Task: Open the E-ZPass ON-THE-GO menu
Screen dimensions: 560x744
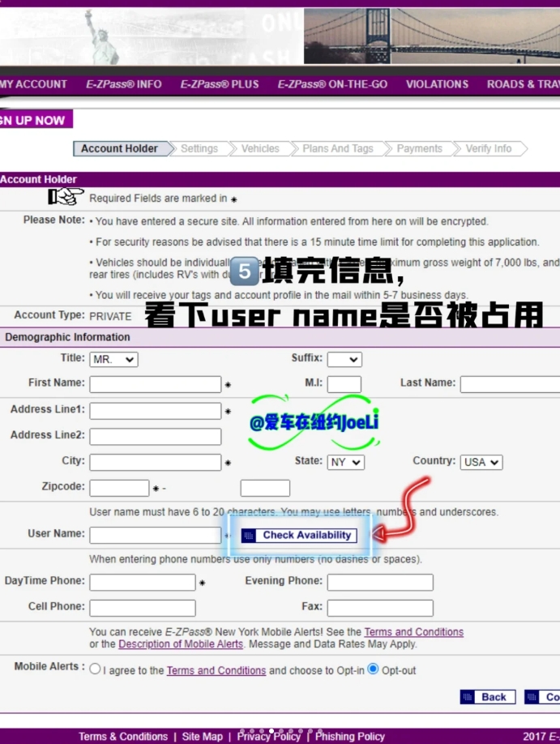Action: point(332,84)
